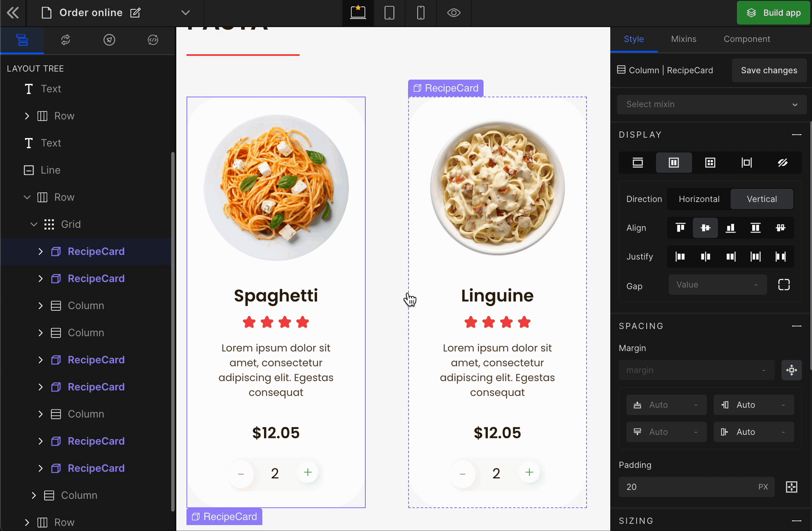Toggle individual margin sides icon
The image size is (812, 531).
792,370
